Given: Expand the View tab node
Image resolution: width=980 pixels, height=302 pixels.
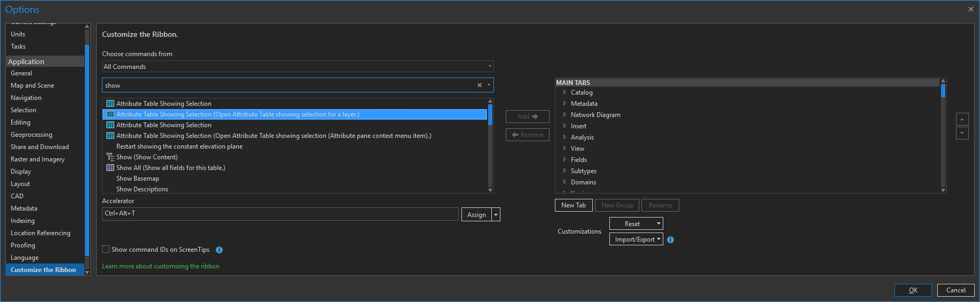Looking at the screenshot, I should pyautogui.click(x=565, y=149).
